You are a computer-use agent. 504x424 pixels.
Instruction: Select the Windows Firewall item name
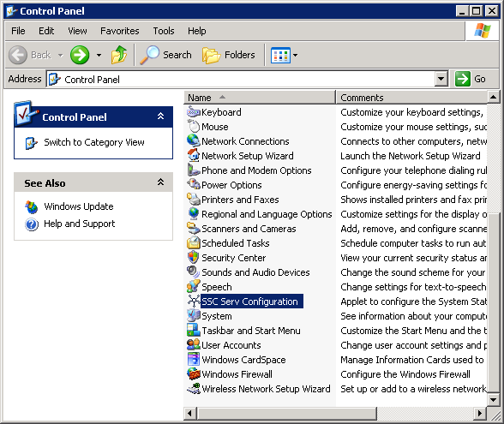[x=237, y=374]
